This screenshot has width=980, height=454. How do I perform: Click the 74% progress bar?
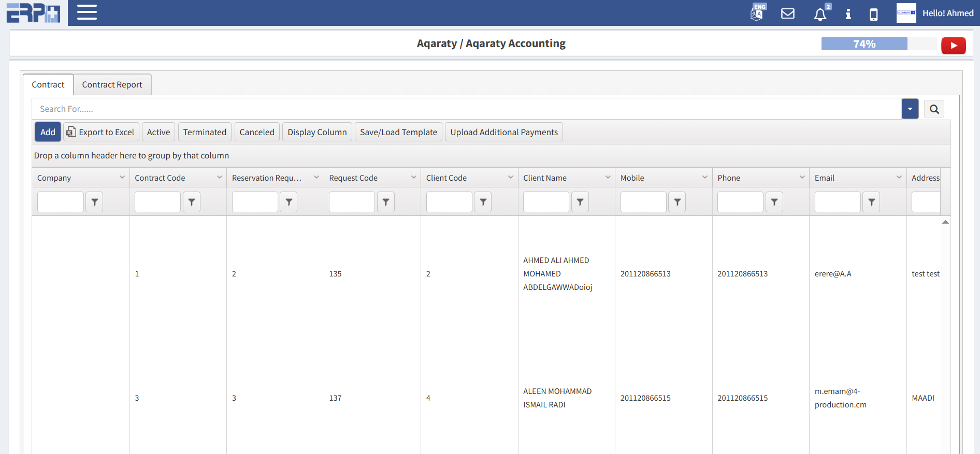(x=864, y=44)
